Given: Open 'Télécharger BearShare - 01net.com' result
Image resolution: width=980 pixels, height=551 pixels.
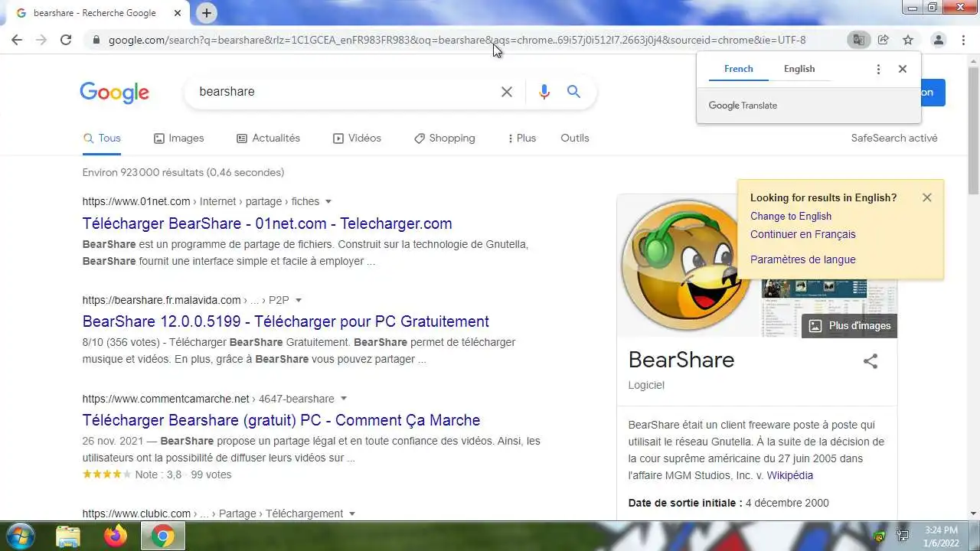Looking at the screenshot, I should pyautogui.click(x=267, y=223).
